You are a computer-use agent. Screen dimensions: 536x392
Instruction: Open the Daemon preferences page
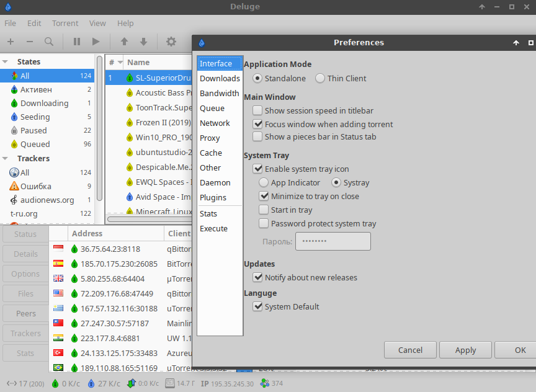point(220,182)
